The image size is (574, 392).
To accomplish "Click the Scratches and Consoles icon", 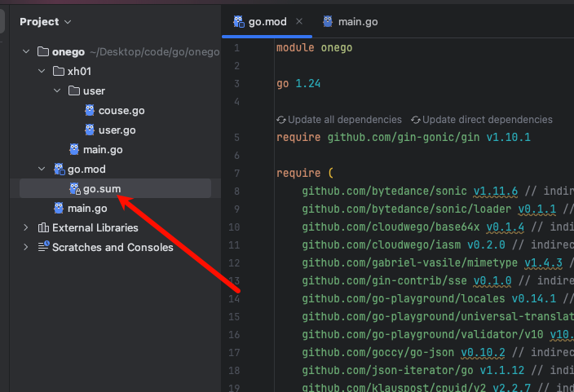I will [43, 247].
